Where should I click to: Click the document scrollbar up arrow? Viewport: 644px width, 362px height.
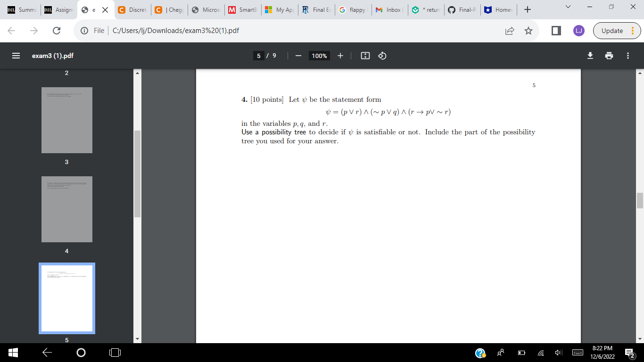click(x=640, y=73)
